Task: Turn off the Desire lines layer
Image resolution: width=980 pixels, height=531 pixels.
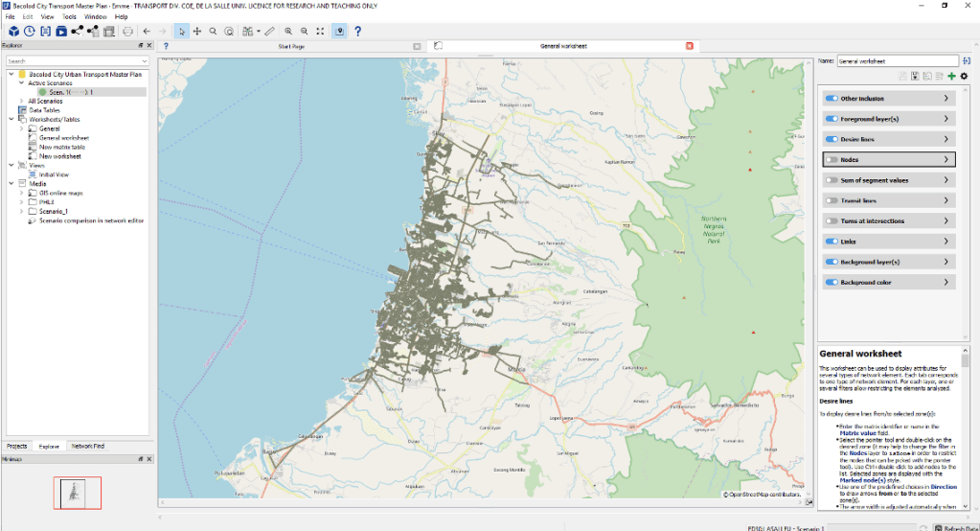Action: point(831,139)
